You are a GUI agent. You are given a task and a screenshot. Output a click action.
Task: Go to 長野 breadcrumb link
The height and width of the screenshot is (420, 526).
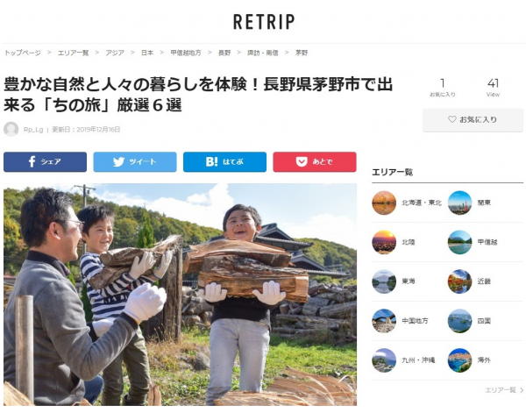click(224, 53)
